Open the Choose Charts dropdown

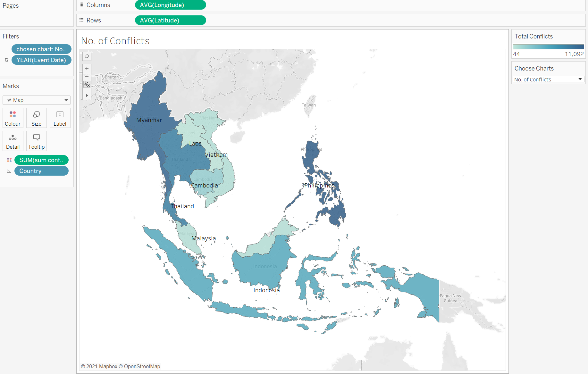(x=548, y=79)
